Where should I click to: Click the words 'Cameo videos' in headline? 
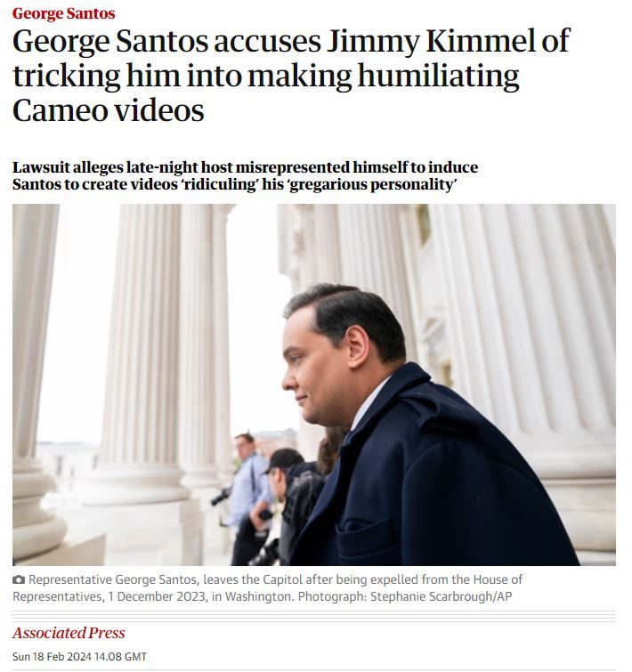pyautogui.click(x=109, y=110)
